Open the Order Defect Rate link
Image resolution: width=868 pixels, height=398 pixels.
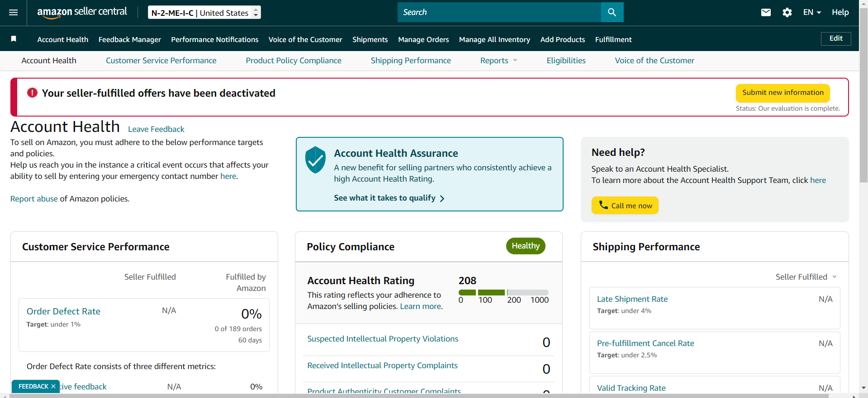63,311
